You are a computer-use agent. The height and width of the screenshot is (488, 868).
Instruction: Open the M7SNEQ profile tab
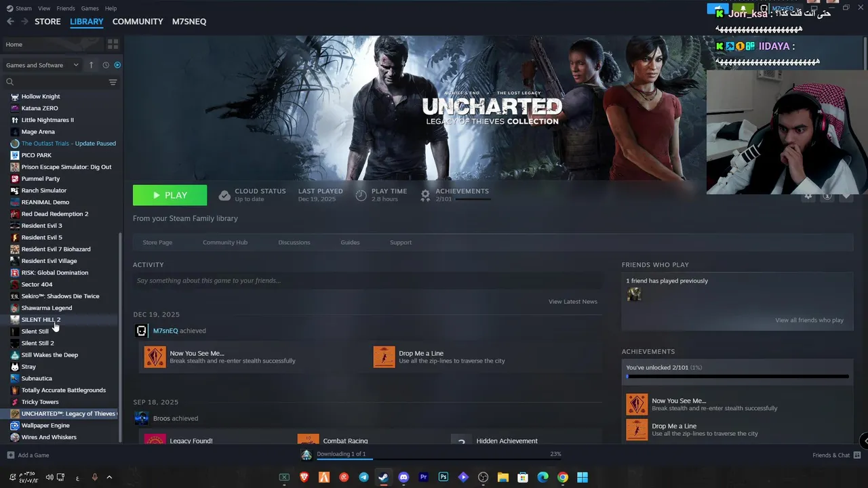tap(189, 22)
